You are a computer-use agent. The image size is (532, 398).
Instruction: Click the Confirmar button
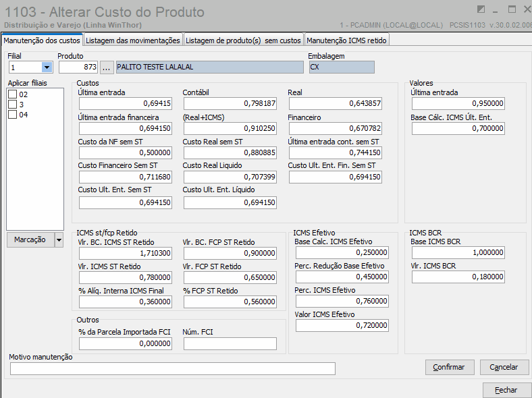[448, 367]
